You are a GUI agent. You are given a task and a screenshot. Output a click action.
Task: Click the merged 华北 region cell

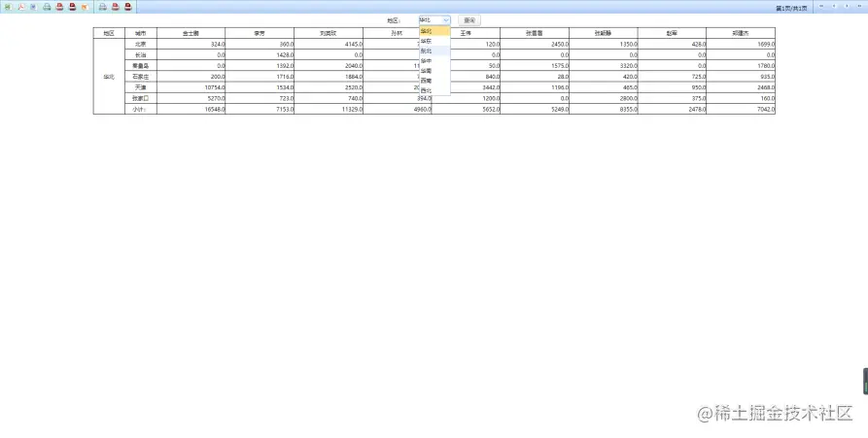coord(109,77)
